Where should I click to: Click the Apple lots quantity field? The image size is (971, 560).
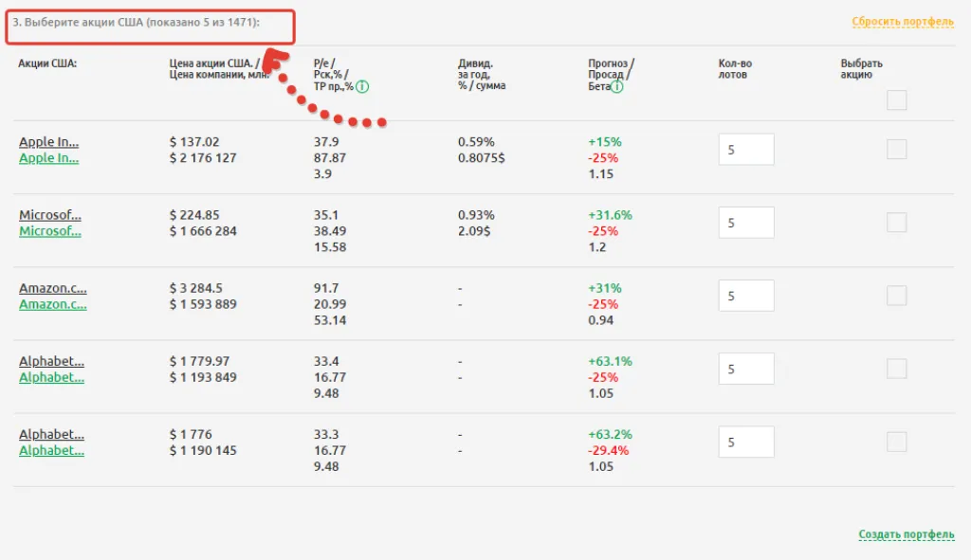point(746,150)
